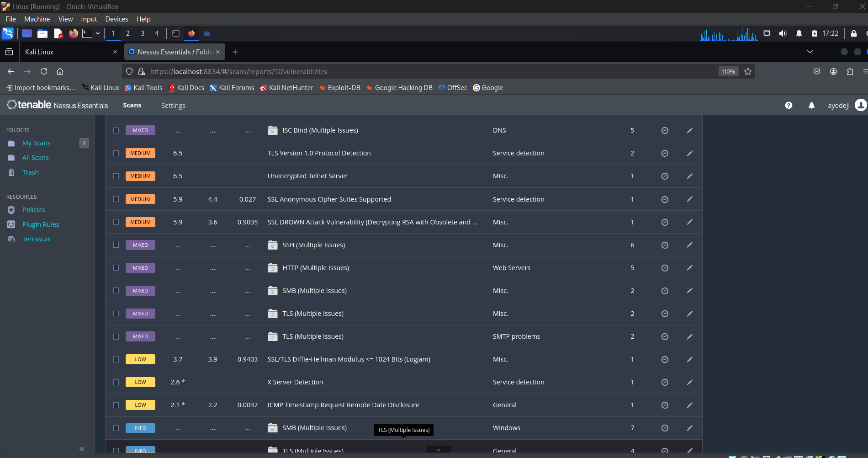Bookmark this page with the star icon
Viewport: 868px width, 458px height.
[x=748, y=71]
